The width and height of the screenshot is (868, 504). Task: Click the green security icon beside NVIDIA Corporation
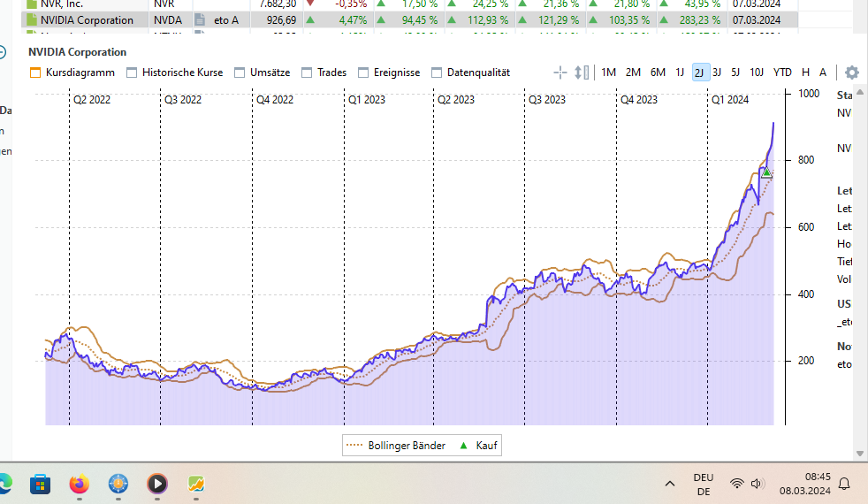(32, 20)
